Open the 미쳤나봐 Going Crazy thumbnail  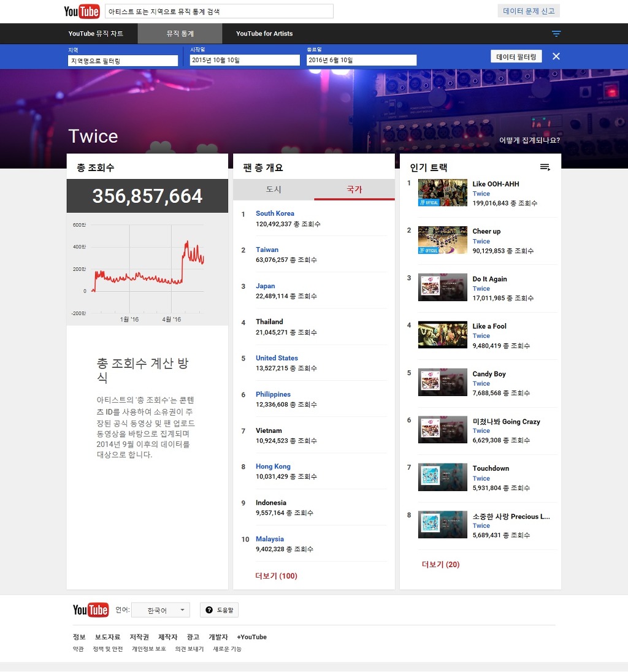[x=442, y=429]
